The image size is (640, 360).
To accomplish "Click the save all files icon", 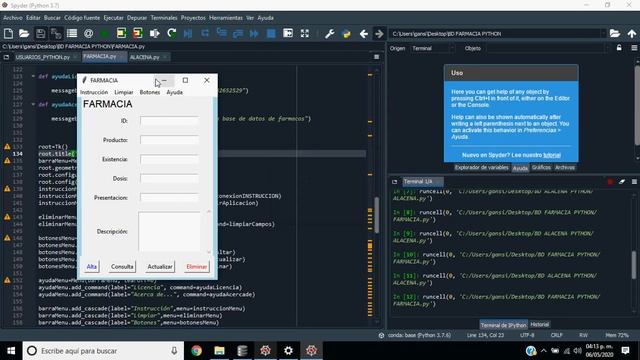I will click(x=56, y=33).
